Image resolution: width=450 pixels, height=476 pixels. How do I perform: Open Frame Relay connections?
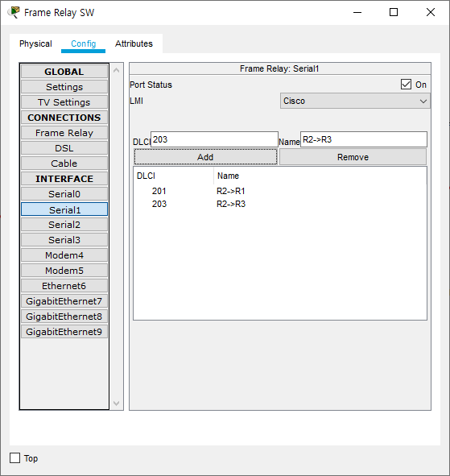click(x=64, y=133)
